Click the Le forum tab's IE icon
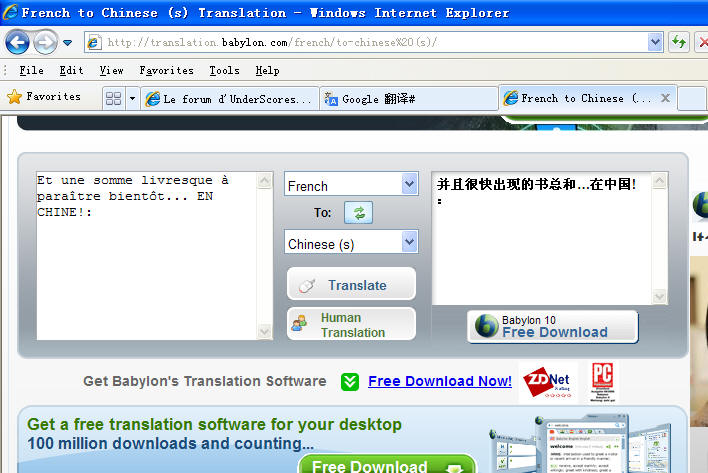Viewport: 708px width, 473px height. (x=153, y=99)
